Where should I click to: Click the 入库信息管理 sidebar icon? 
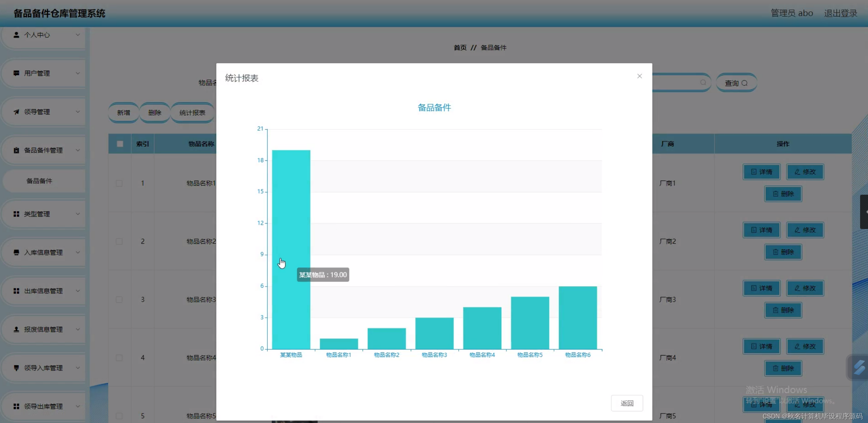tap(16, 252)
